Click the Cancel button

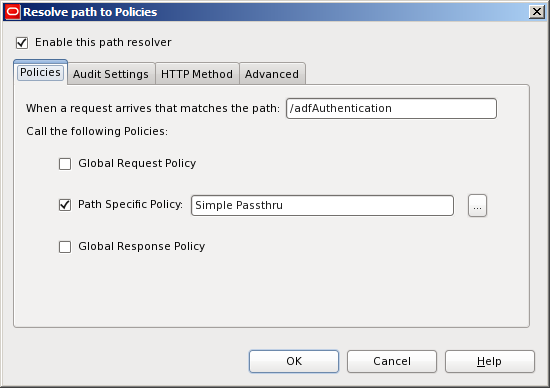click(x=392, y=361)
